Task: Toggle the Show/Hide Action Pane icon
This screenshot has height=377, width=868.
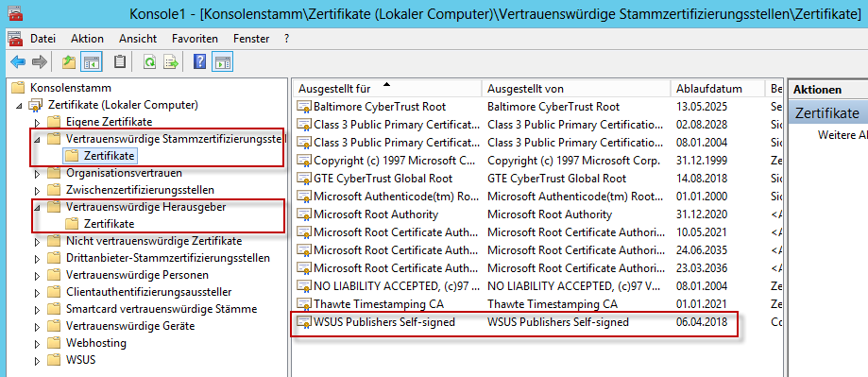Action: (223, 62)
